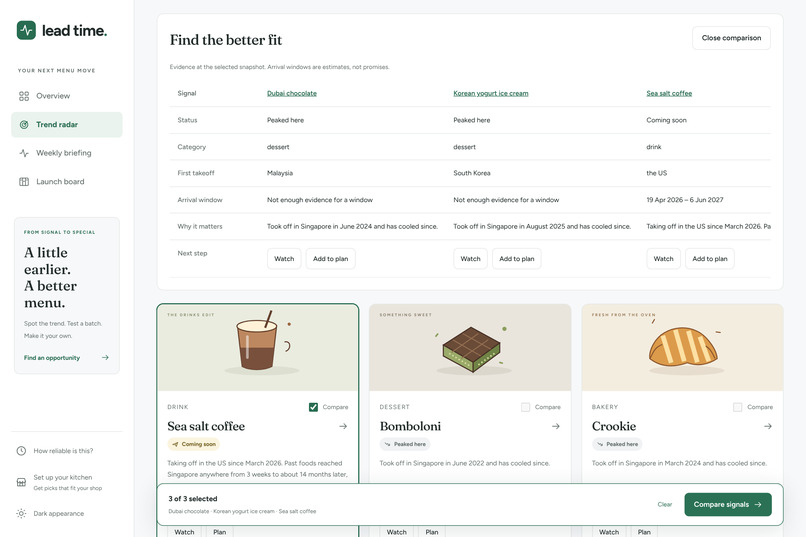Image resolution: width=806 pixels, height=537 pixels.
Task: Click 'drink' category cell
Action: (654, 147)
